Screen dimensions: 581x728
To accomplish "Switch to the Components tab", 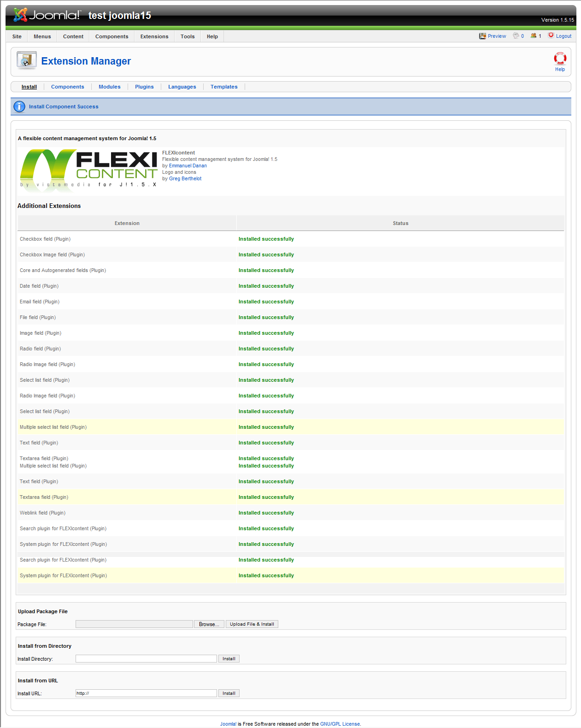I will (68, 87).
